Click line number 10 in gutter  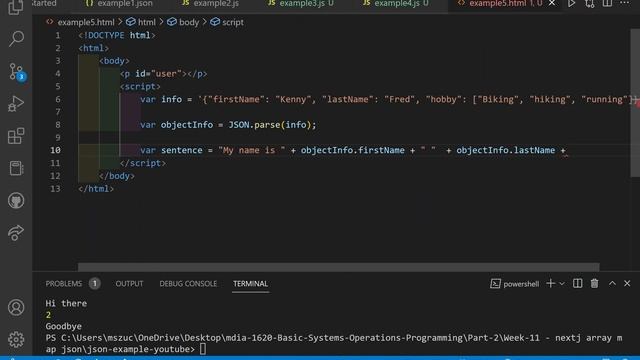pos(56,150)
